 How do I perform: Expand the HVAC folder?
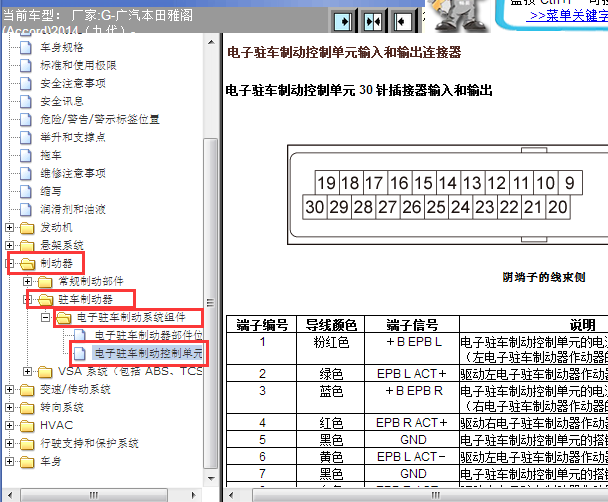(x=9, y=425)
